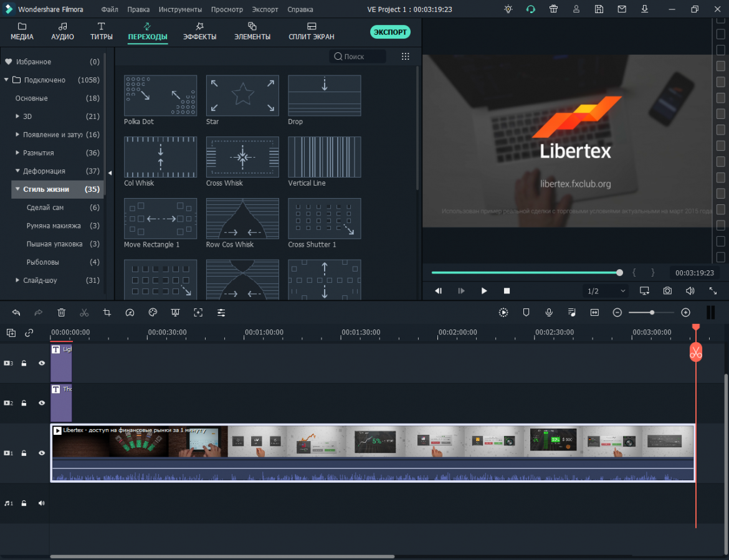
Task: Toggle lock on video track 2
Action: (x=24, y=403)
